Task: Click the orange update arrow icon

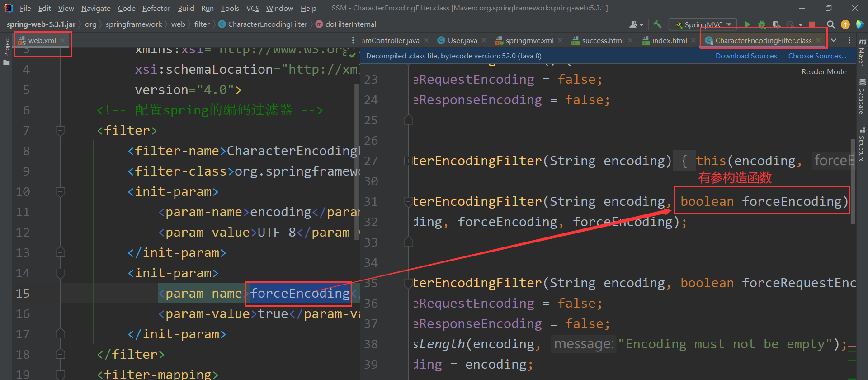Action: click(x=845, y=24)
